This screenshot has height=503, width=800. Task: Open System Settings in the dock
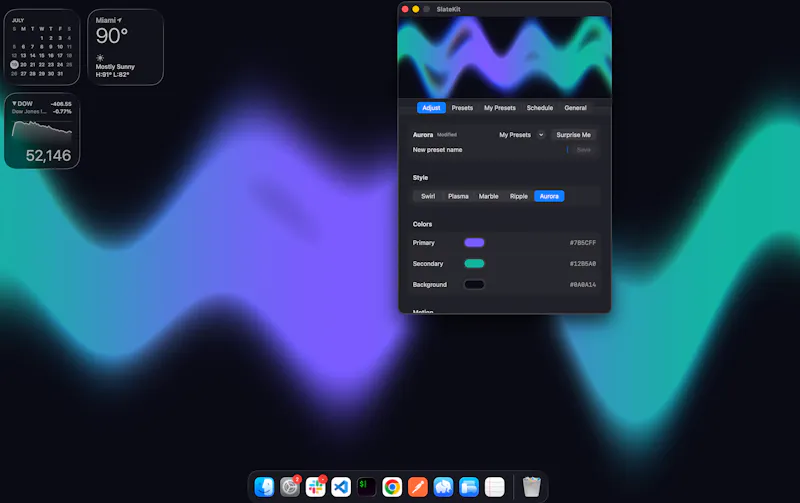click(290, 487)
